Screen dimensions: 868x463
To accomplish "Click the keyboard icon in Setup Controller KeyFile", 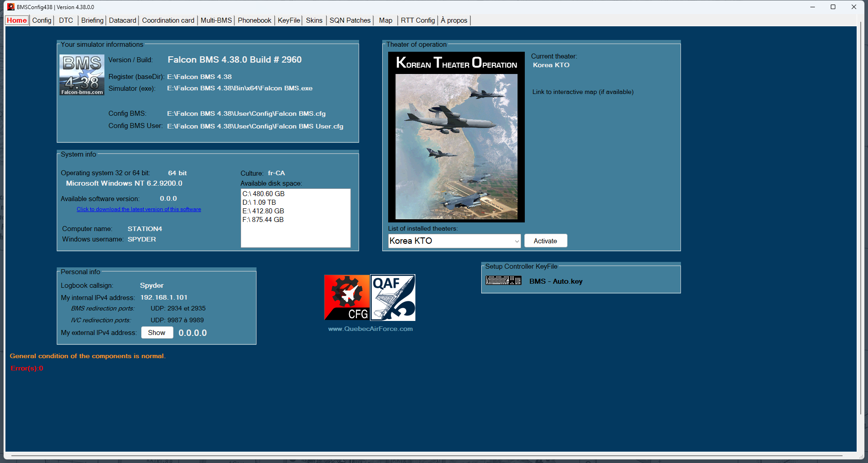I will (x=503, y=281).
